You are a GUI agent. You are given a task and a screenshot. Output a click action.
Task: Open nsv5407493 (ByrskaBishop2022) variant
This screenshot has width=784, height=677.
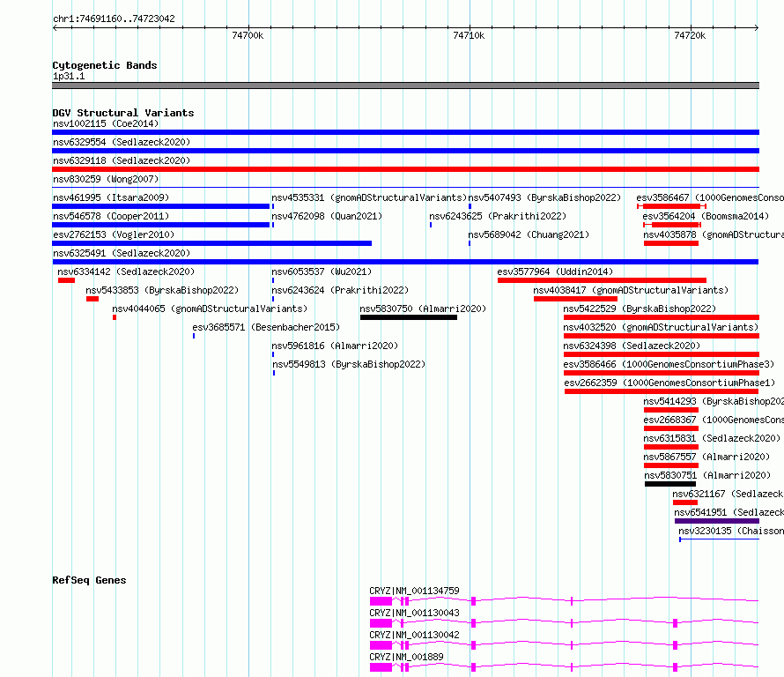[x=544, y=197]
